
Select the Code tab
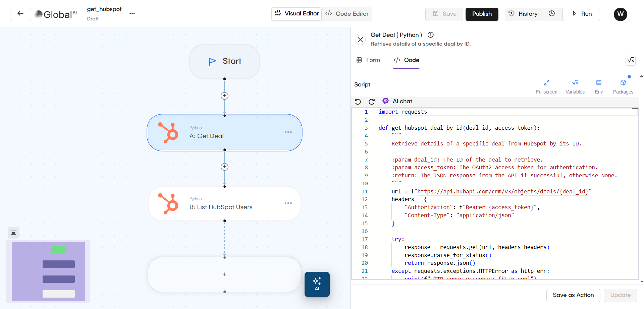coord(407,60)
